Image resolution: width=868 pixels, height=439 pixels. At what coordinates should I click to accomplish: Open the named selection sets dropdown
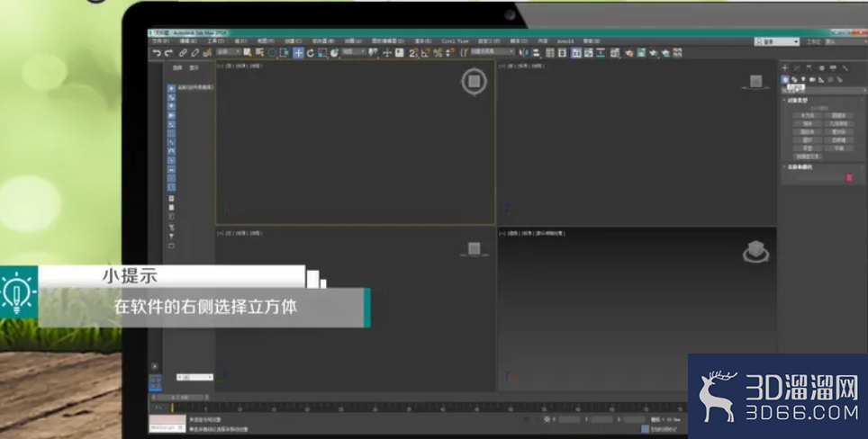[493, 52]
